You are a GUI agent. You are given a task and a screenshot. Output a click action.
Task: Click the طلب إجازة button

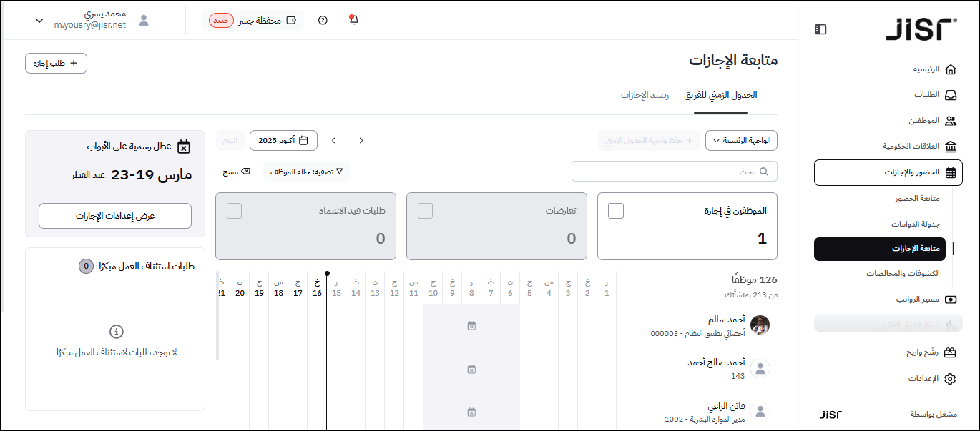click(x=56, y=63)
